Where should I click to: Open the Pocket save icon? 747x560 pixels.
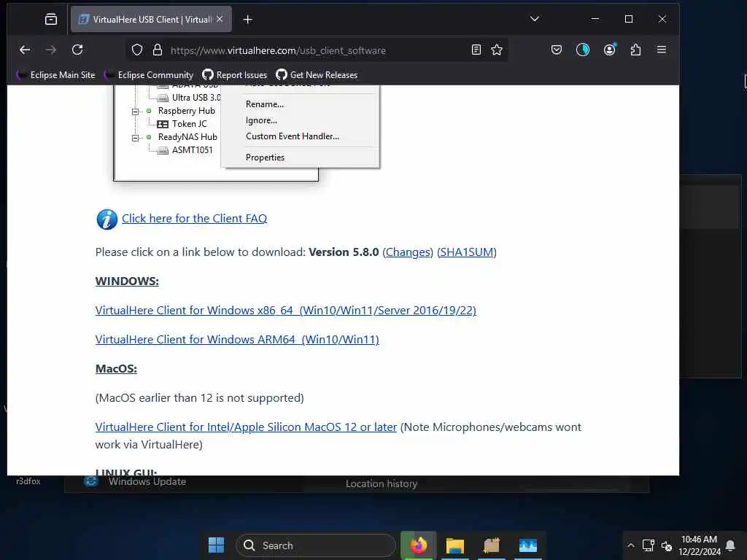tap(557, 50)
